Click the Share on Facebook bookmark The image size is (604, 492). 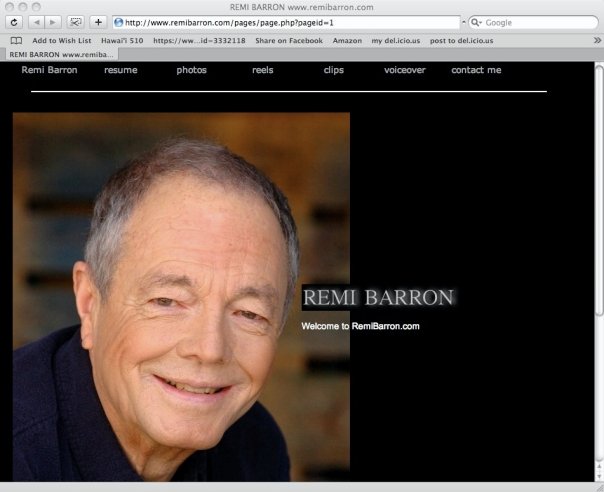coord(289,41)
